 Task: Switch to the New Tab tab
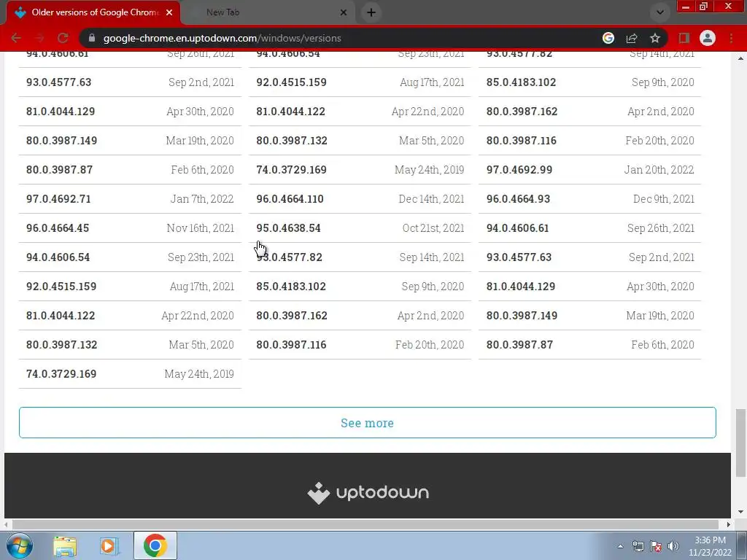click(x=267, y=13)
